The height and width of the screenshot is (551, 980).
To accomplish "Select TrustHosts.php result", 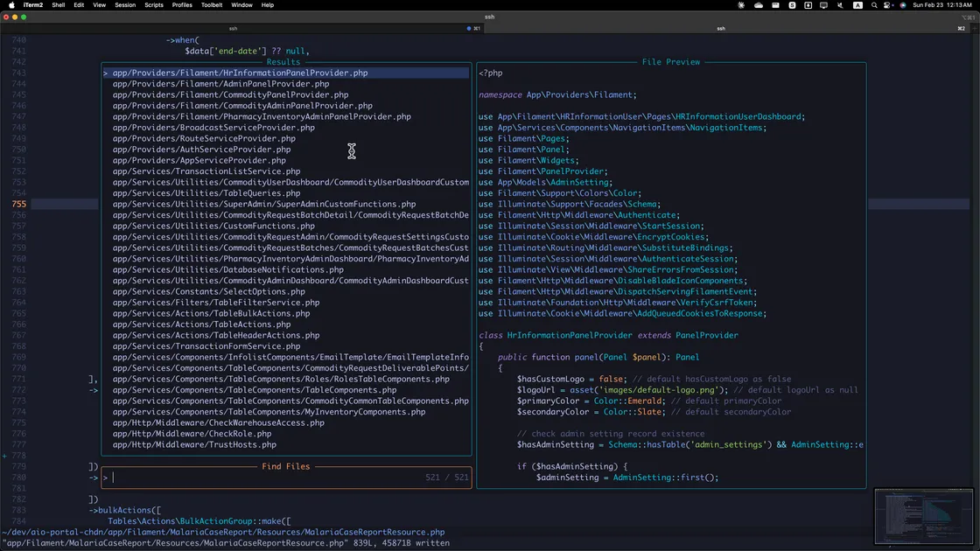I will coord(194,445).
